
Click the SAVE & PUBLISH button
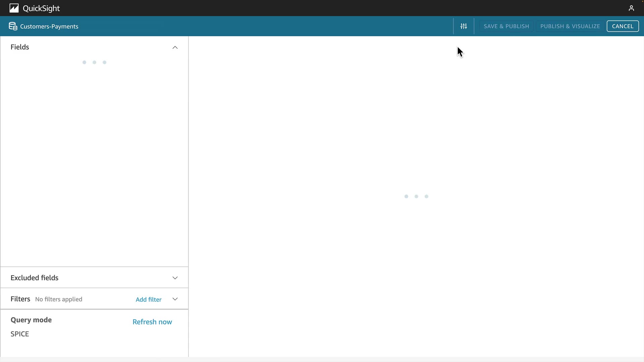click(506, 26)
